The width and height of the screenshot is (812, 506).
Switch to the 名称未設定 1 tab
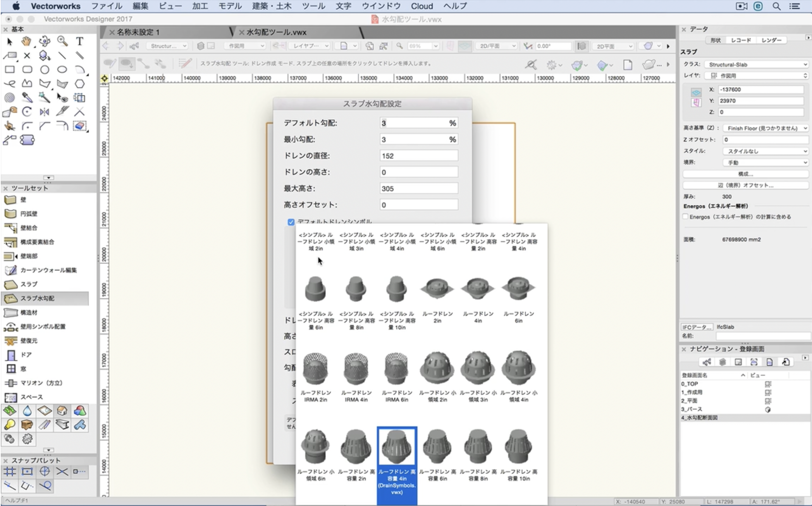coord(138,32)
